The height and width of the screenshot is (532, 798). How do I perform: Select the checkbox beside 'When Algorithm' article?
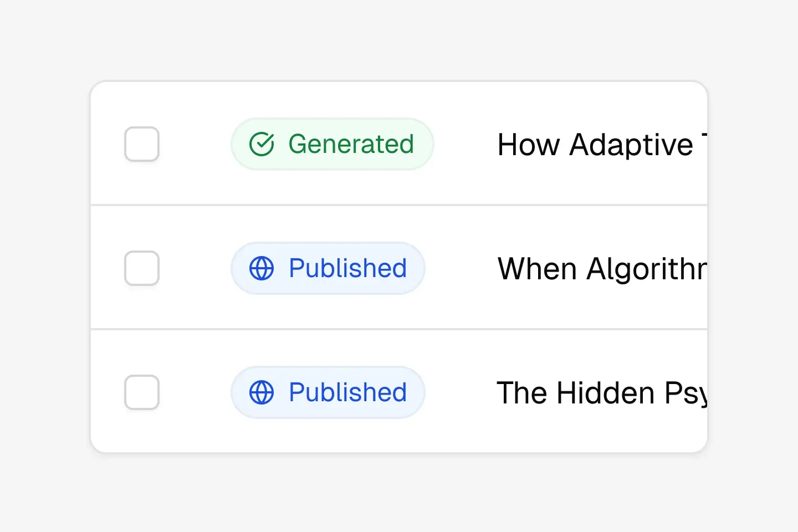coord(142,268)
